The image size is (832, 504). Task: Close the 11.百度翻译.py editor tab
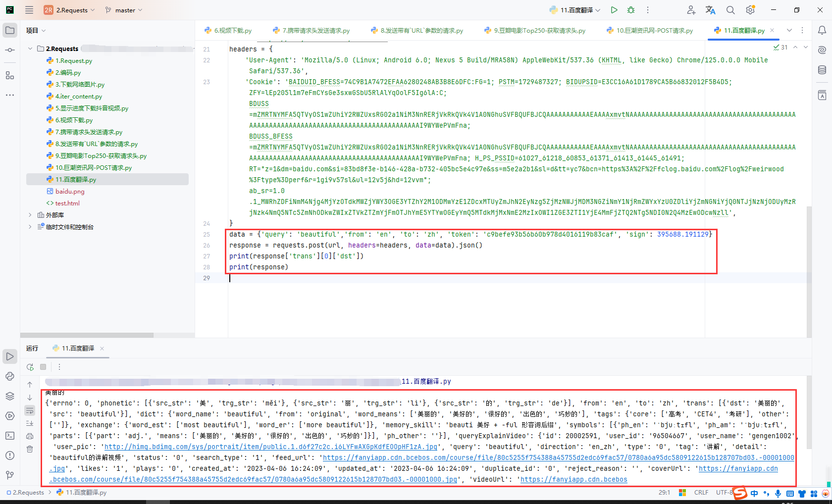tap(772, 30)
